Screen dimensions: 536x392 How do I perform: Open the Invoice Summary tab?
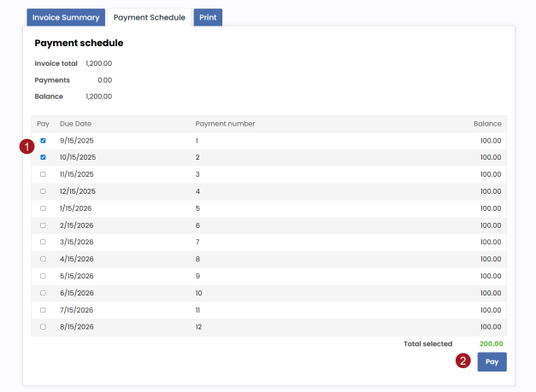66,17
